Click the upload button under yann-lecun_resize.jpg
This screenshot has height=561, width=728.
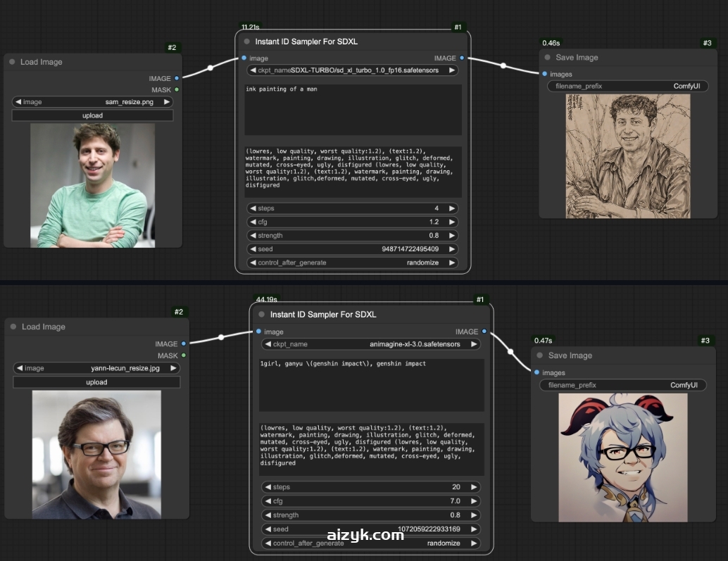[x=96, y=382]
